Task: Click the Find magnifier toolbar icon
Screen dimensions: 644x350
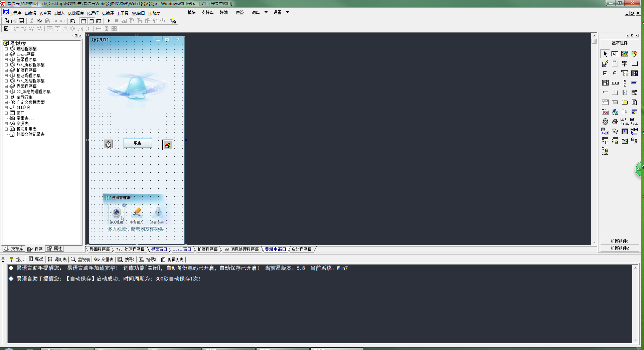Action: [x=72, y=21]
